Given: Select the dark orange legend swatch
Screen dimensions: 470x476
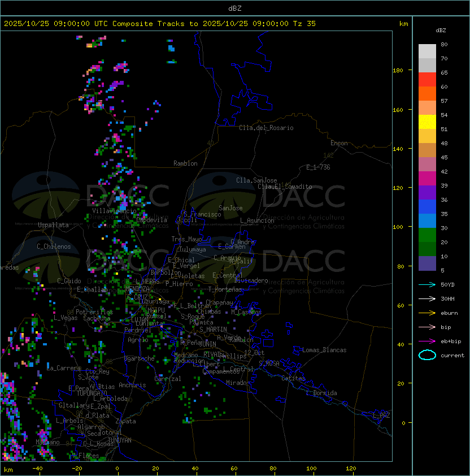Looking at the screenshot, I should tap(427, 94).
